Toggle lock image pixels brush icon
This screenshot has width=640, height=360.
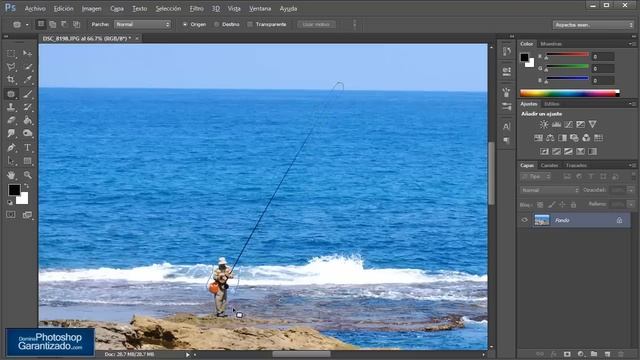click(x=551, y=204)
